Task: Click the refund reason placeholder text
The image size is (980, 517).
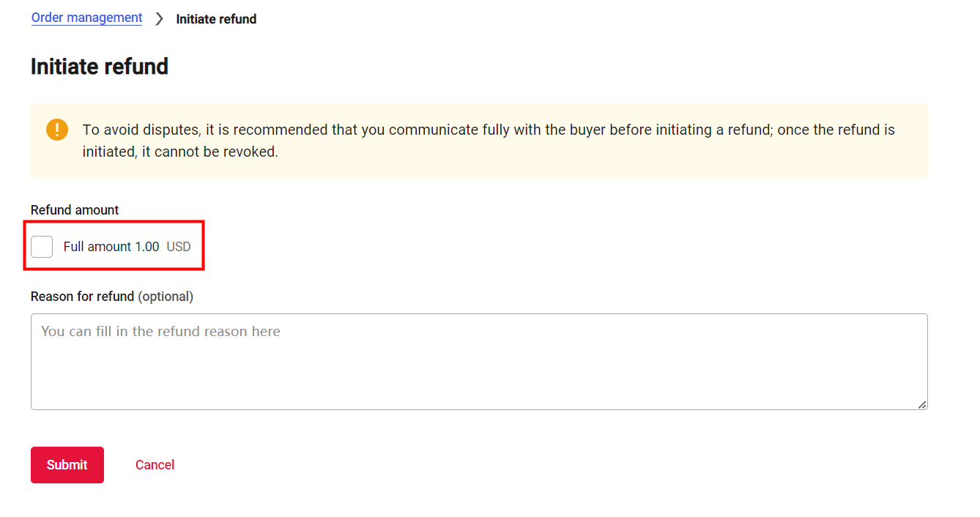Action: tap(160, 331)
